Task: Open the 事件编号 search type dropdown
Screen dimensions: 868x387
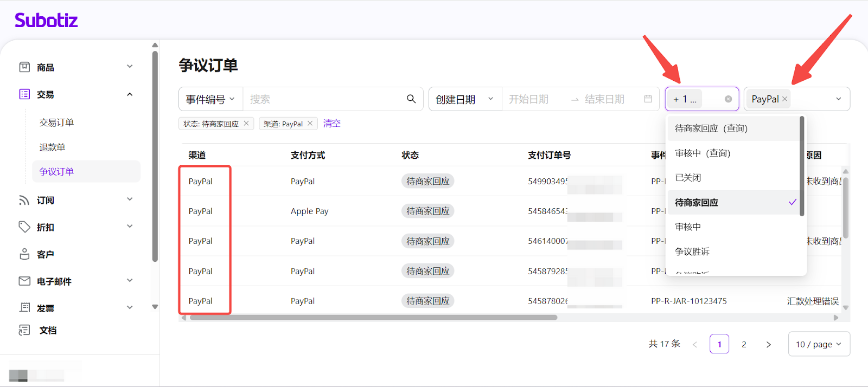Action: click(x=210, y=99)
